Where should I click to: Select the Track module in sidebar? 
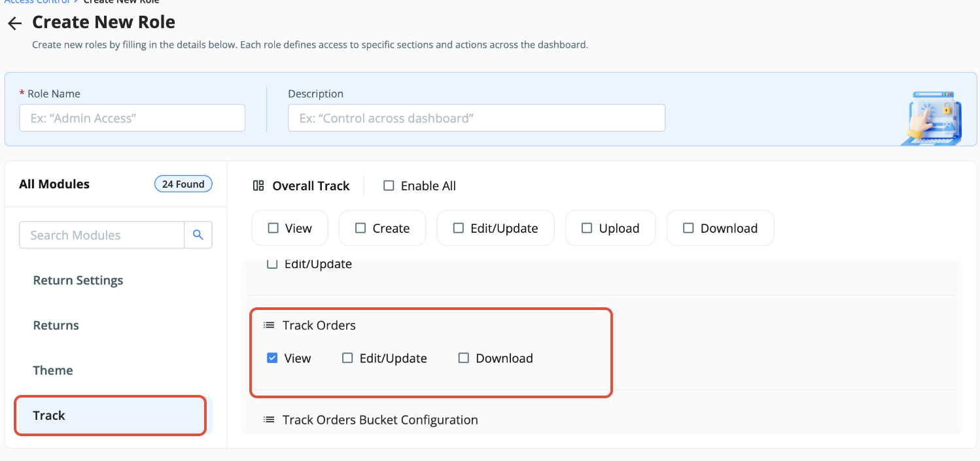(x=111, y=415)
